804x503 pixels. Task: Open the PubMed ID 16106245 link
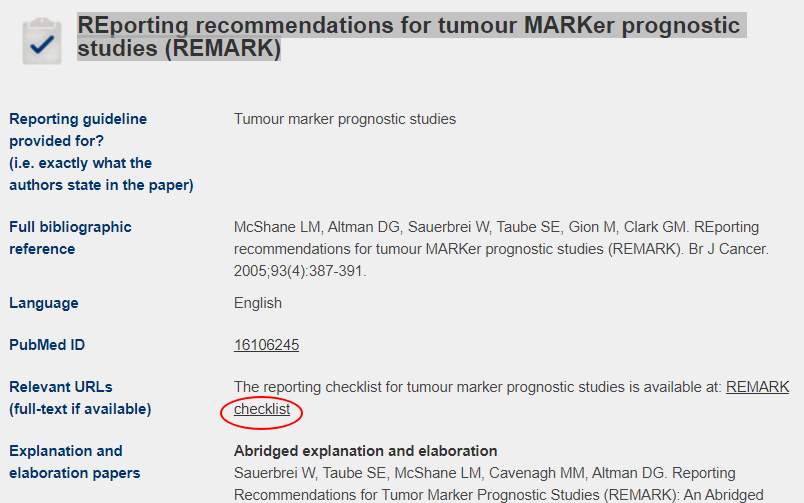coord(266,345)
